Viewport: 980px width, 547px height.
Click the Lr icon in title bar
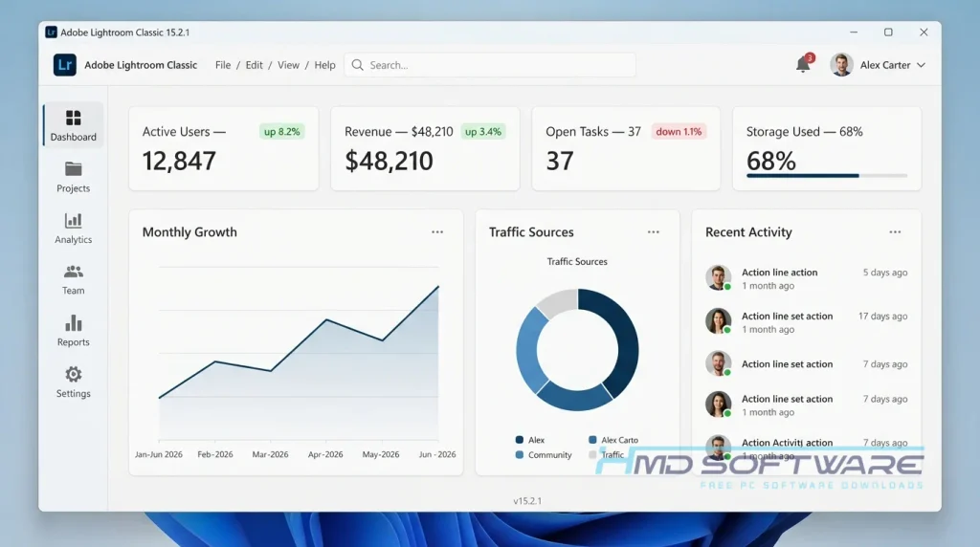(52, 32)
